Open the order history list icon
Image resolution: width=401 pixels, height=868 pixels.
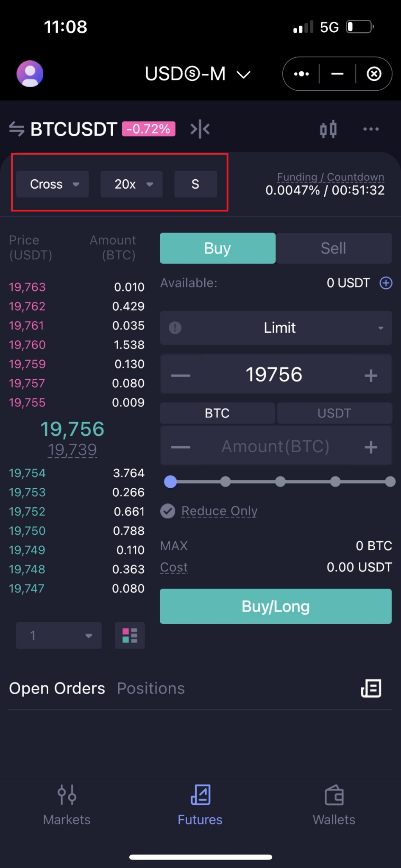pos(371,688)
